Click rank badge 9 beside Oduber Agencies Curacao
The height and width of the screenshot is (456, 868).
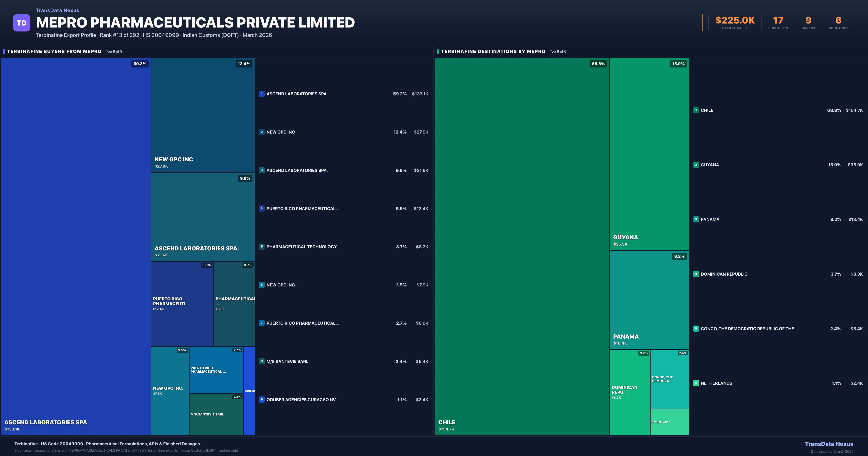[x=261, y=400]
